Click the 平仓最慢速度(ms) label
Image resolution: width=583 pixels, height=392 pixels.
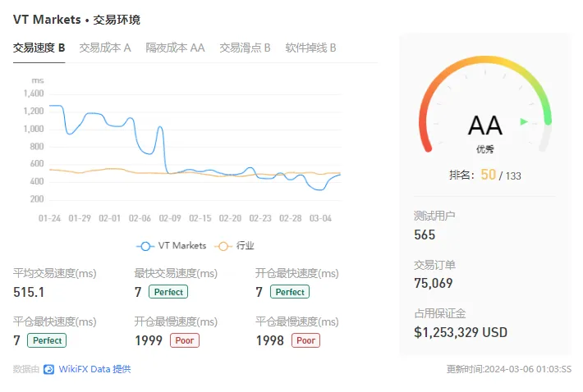297,321
